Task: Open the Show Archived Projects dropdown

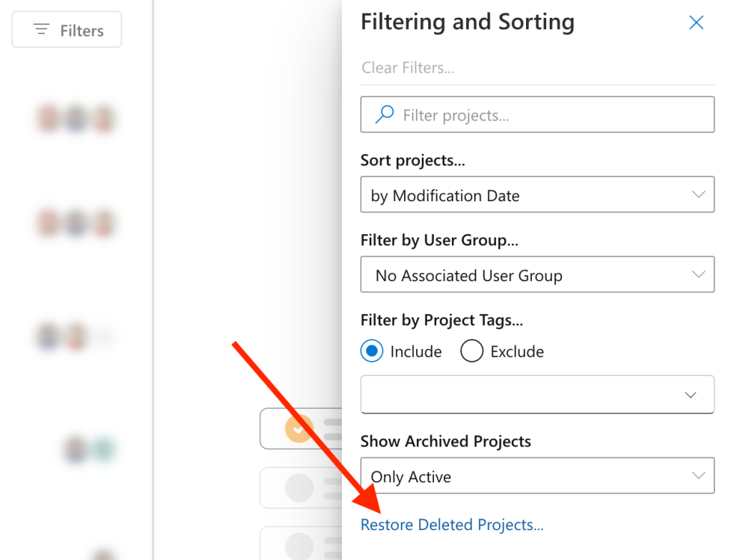Action: pyautogui.click(x=537, y=476)
